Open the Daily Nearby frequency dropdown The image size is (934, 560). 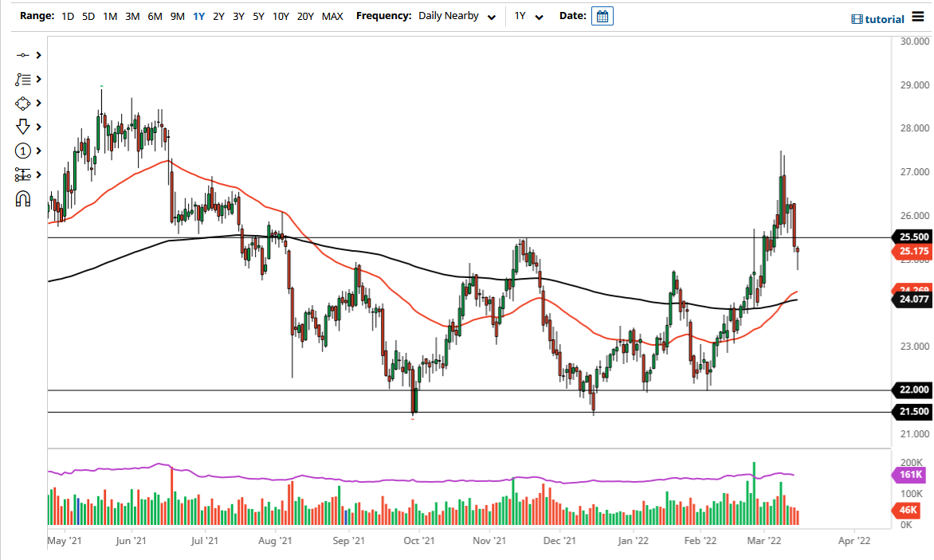point(457,16)
